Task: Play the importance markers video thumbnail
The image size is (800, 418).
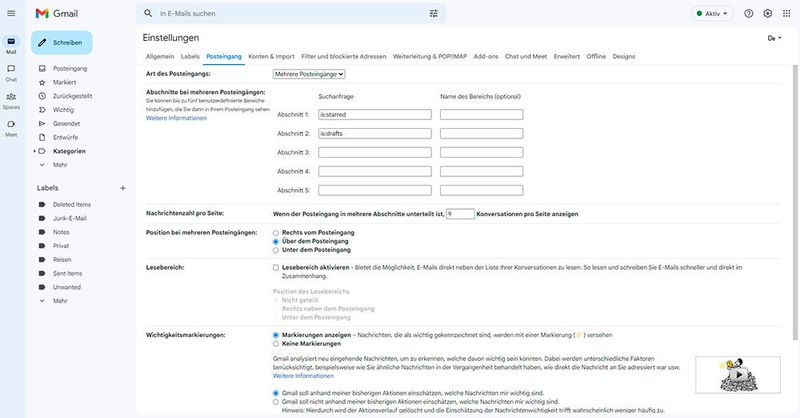Action: coord(738,375)
